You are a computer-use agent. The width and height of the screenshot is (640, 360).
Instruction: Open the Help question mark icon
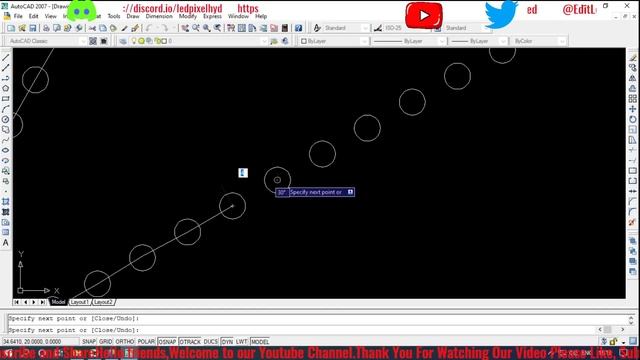(x=298, y=28)
